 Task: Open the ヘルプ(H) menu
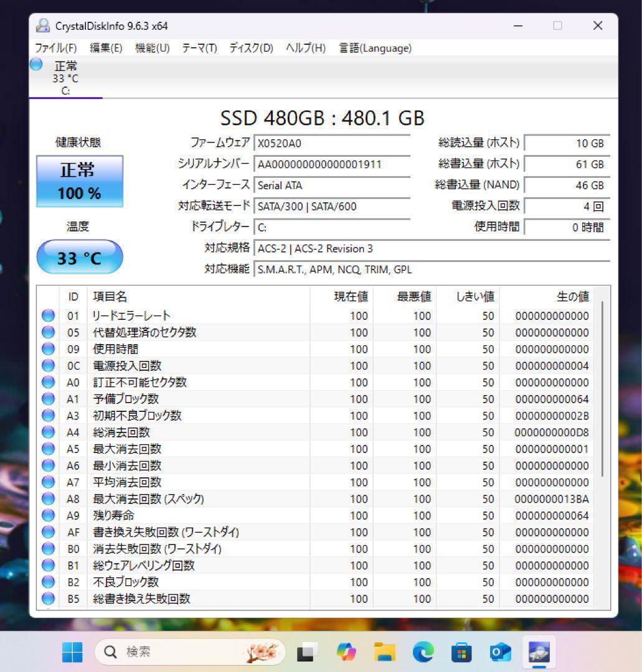(x=306, y=48)
